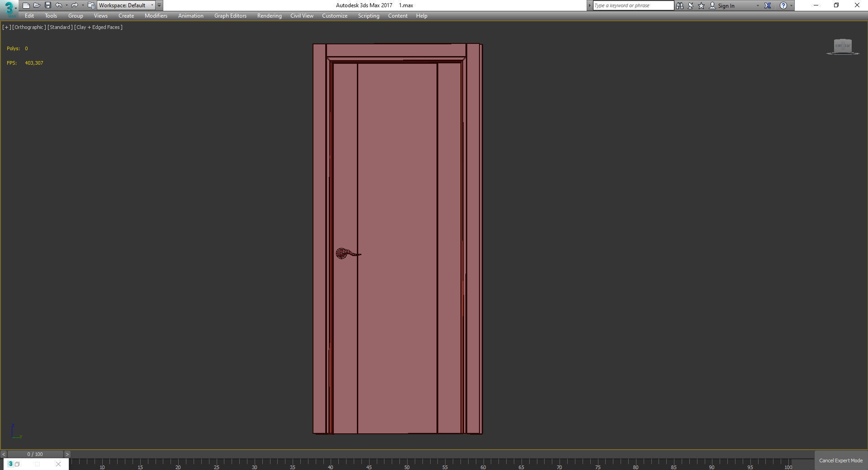Open the Create menu
Viewport: 868px width, 470px height.
pyautogui.click(x=126, y=16)
